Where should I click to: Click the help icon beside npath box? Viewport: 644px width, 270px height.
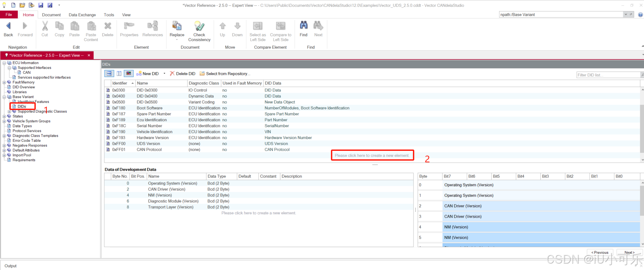tap(640, 15)
